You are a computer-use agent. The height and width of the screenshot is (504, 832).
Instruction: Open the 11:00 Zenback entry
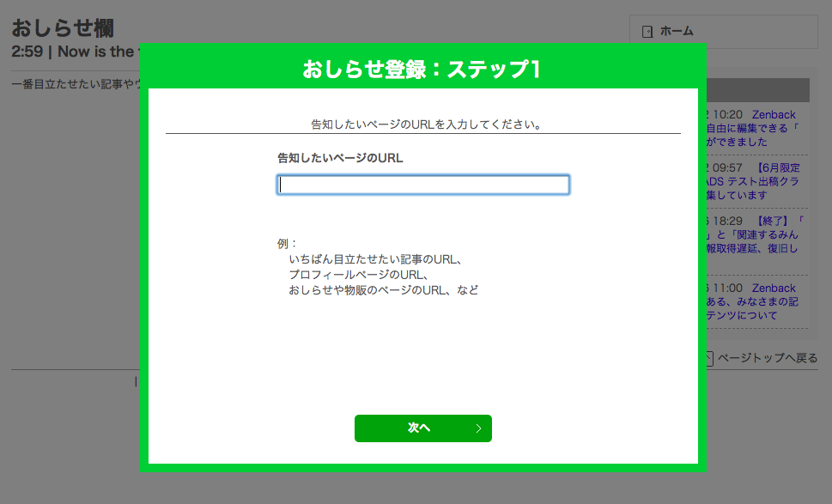772,288
